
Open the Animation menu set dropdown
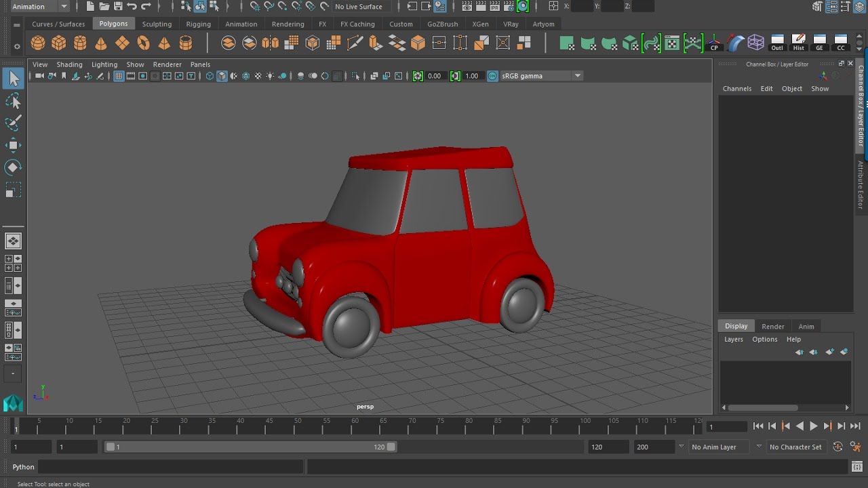[x=64, y=7]
